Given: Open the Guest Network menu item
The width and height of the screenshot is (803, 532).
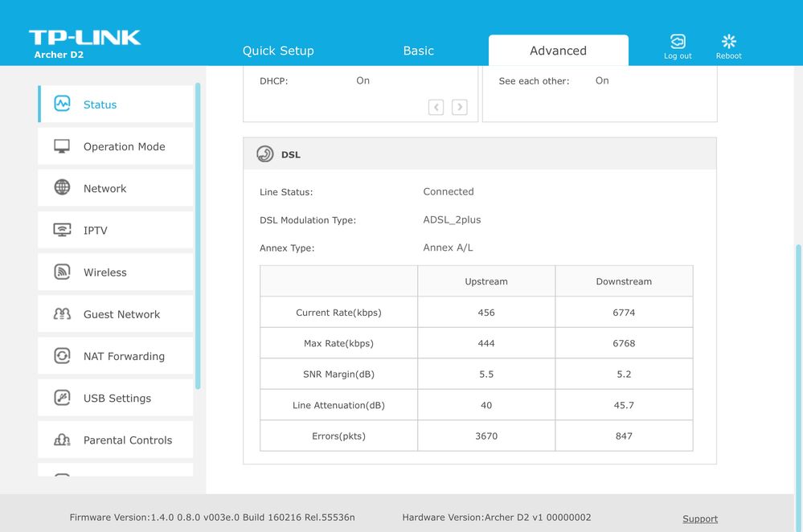Looking at the screenshot, I should [x=116, y=314].
